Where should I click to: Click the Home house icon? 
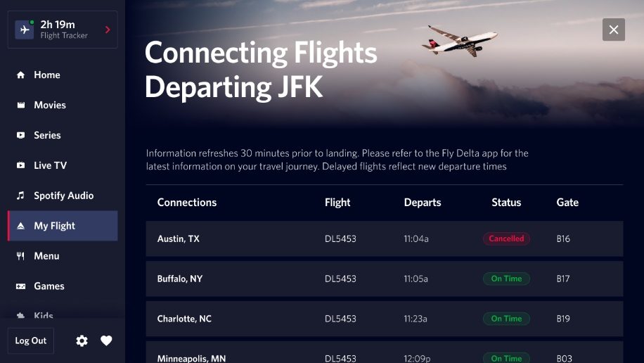(20, 75)
